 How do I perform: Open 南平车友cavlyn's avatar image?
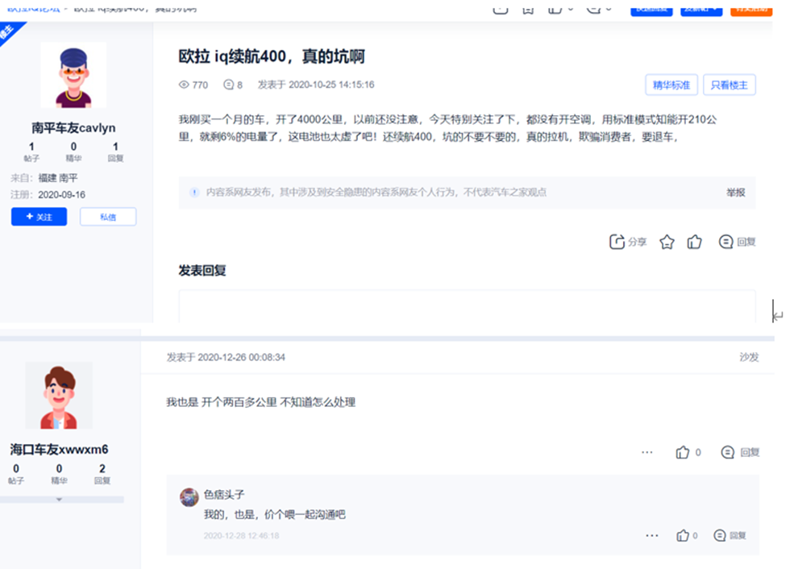coord(73,75)
